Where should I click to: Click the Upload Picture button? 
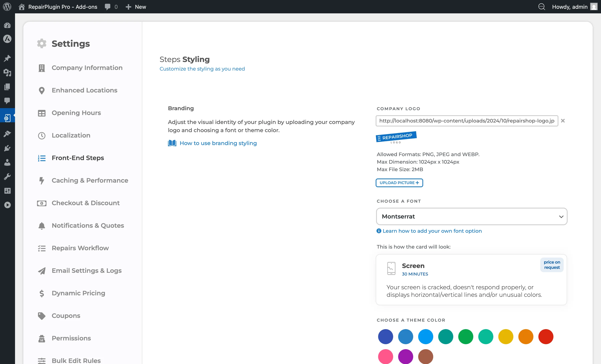399,182
